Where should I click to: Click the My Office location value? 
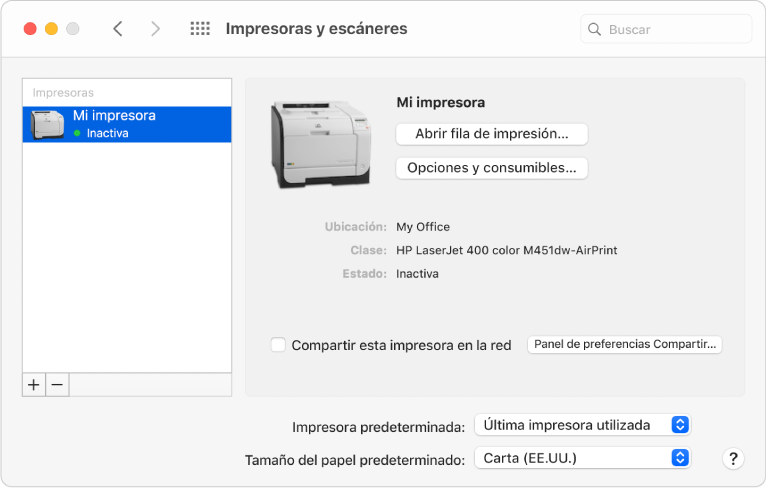(x=423, y=227)
